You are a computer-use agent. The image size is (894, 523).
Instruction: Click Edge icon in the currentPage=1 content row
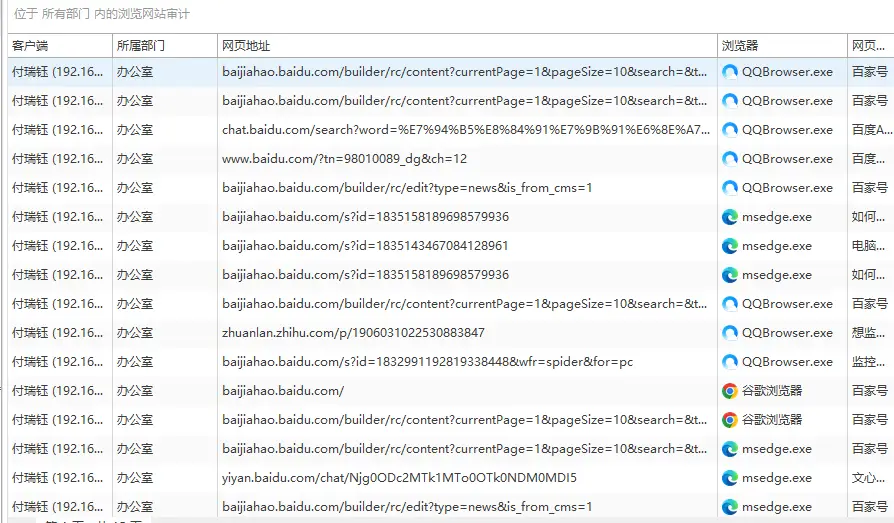click(730, 449)
